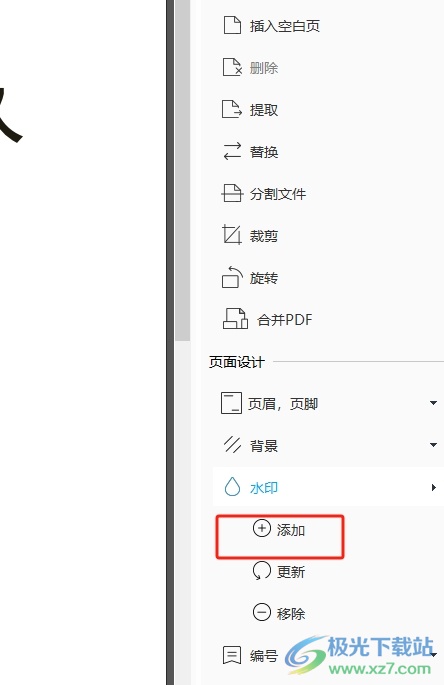
Task: Click the Rotate pages icon (旋转)
Action: (x=232, y=277)
